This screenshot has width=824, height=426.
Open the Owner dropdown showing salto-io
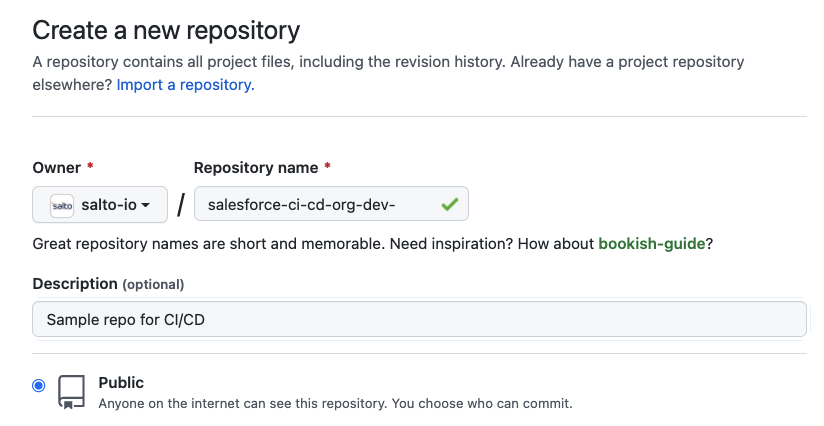[x=100, y=204]
